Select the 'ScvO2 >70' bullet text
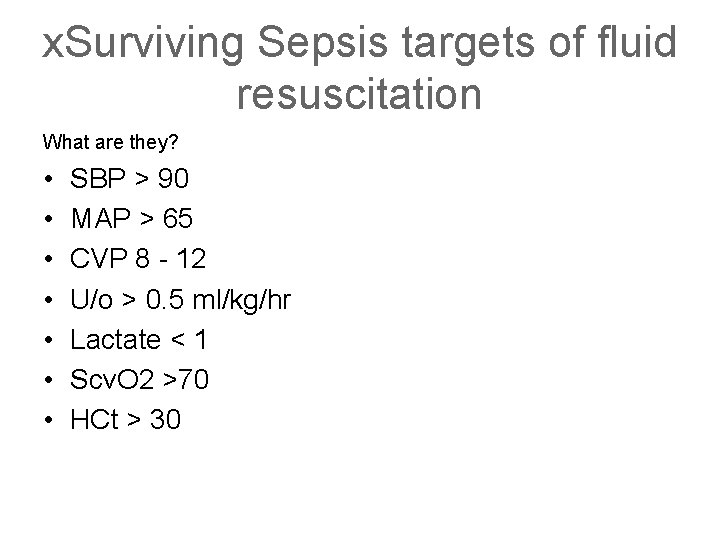Viewport: 720px width, 540px height. coord(139,380)
